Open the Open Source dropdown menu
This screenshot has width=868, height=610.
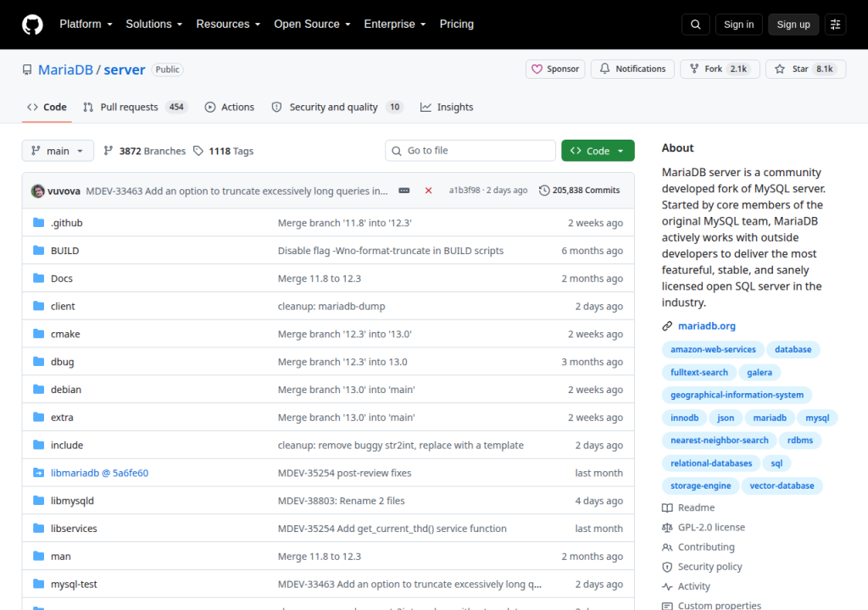click(x=312, y=25)
